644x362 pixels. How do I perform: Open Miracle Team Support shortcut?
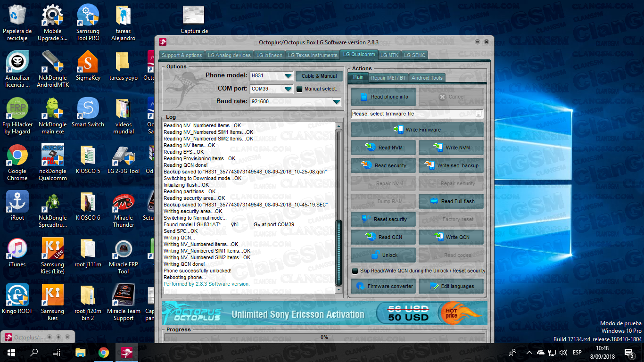click(x=123, y=303)
